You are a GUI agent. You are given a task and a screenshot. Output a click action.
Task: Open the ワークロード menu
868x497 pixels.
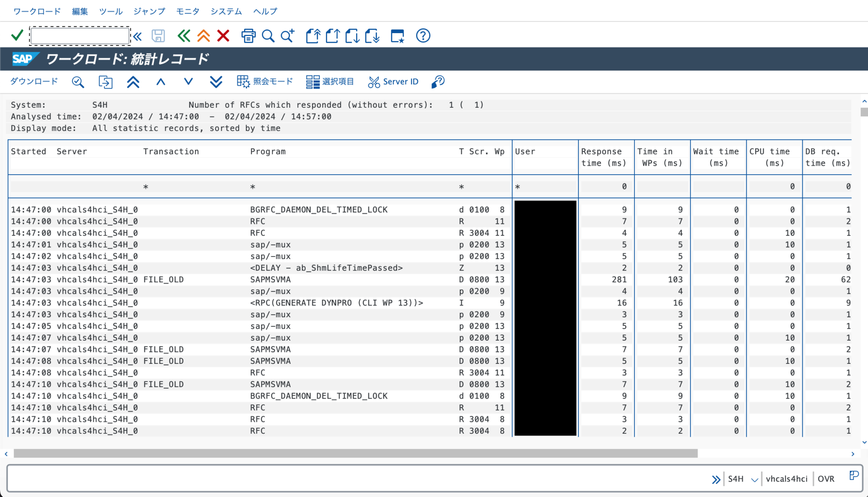(37, 11)
